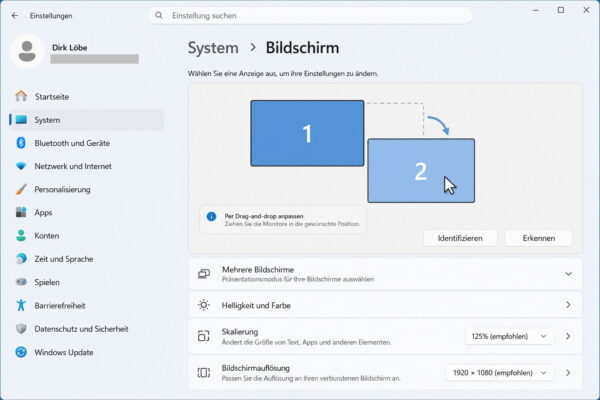
Task: Click the Dirk Löbe profile avatar
Action: 27,51
